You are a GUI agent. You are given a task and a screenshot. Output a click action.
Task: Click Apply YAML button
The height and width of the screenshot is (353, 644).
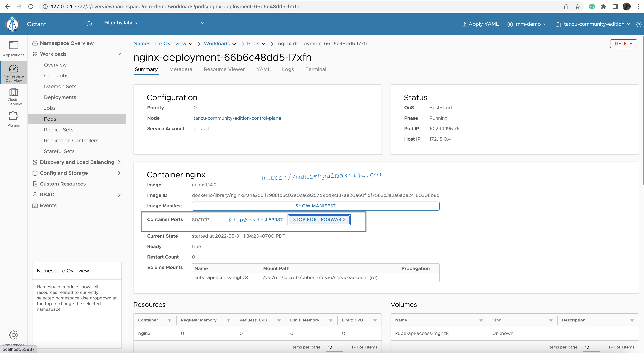click(480, 24)
